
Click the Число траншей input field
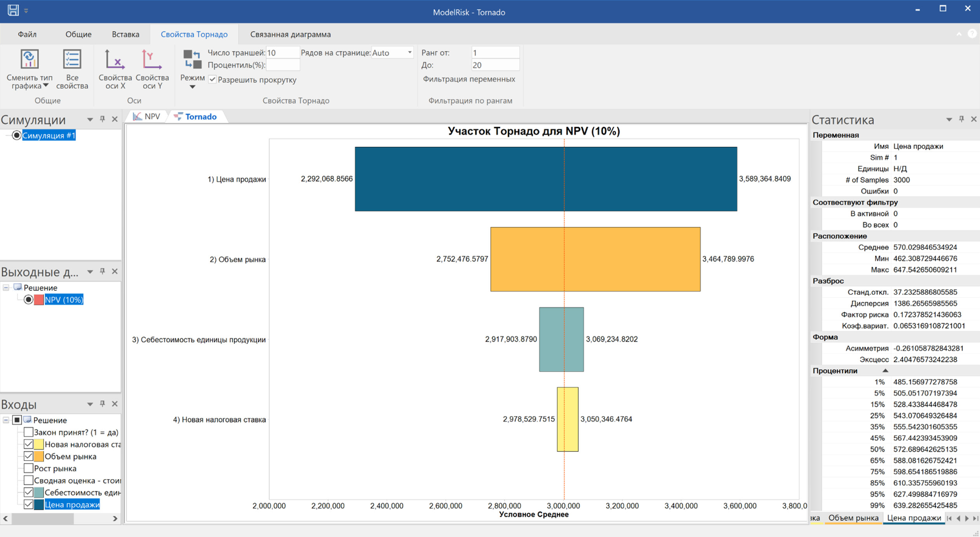click(282, 52)
